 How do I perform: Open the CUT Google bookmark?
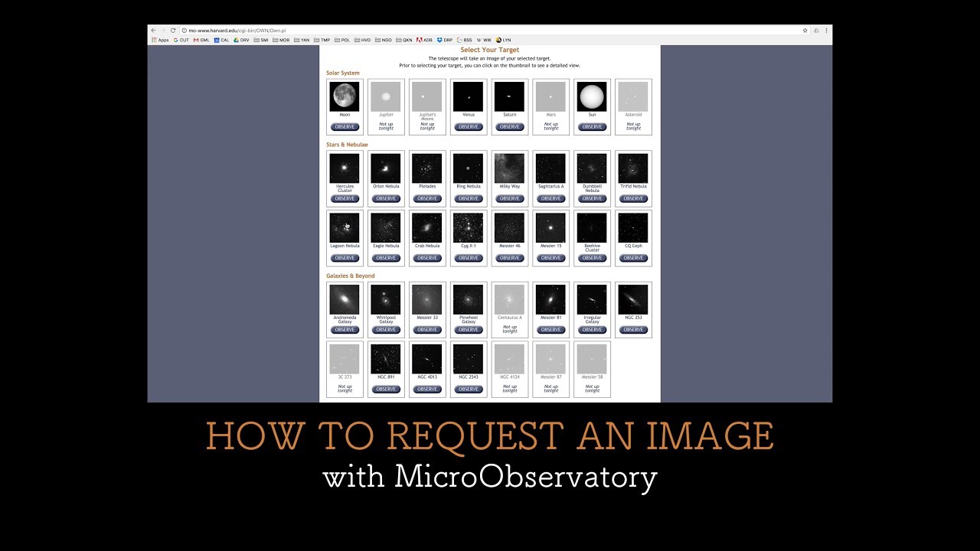pos(181,40)
